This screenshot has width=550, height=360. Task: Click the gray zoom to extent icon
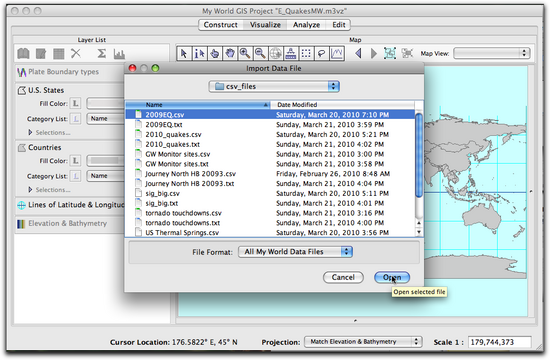(407, 53)
